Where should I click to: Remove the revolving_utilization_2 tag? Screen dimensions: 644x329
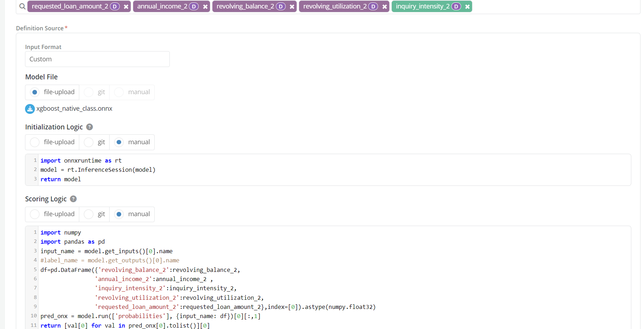(385, 7)
